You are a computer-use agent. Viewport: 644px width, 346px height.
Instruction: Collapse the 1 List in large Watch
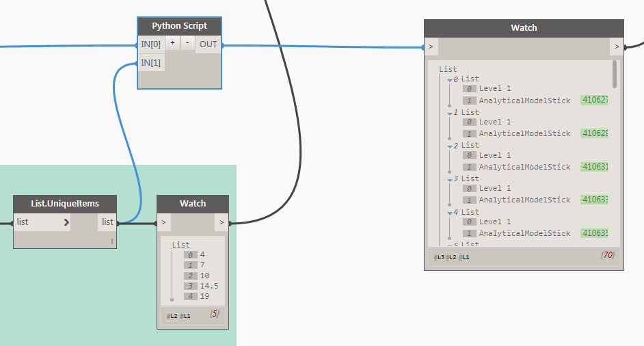pos(450,114)
